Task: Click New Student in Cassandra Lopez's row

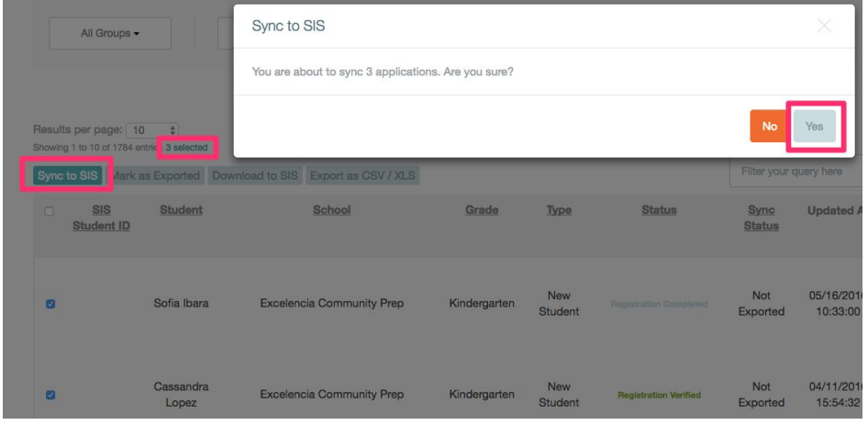Action: (x=559, y=395)
